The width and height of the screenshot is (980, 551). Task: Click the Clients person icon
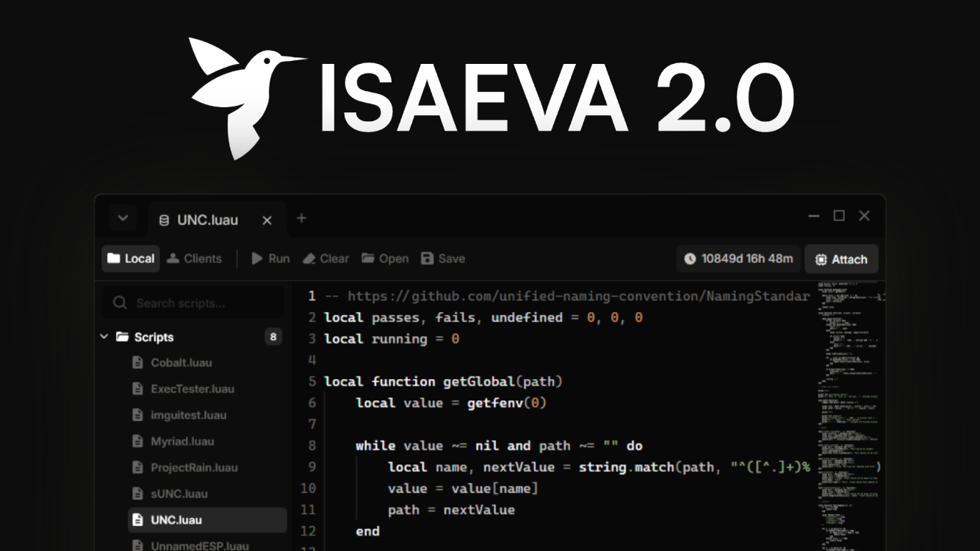click(x=173, y=259)
